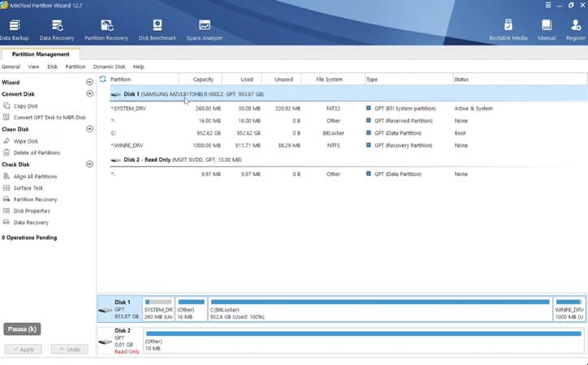Start the Disk Benchmark tool
Image resolution: width=588 pixels, height=365 pixels.
click(x=157, y=30)
